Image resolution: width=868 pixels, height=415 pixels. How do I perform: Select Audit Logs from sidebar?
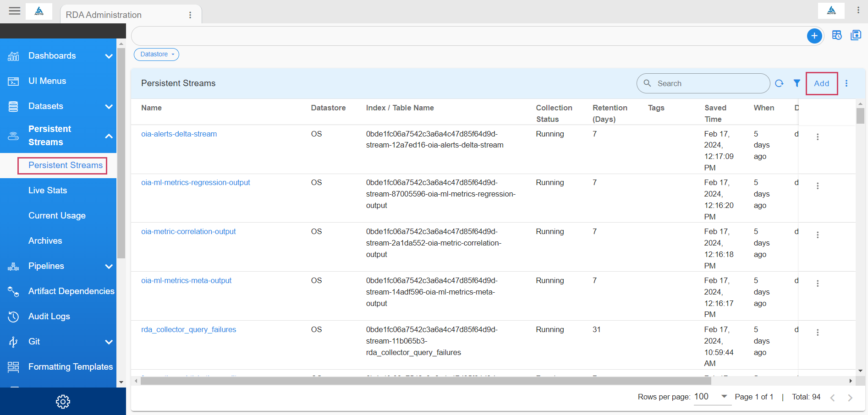click(x=49, y=317)
